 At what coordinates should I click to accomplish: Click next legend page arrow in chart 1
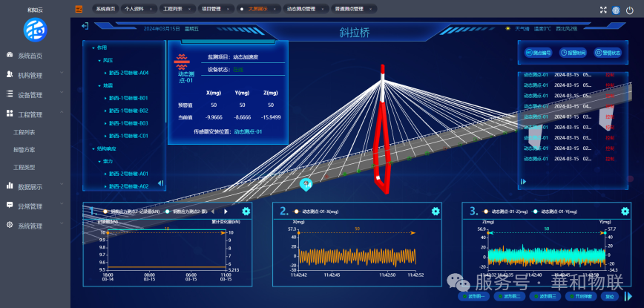226,212
